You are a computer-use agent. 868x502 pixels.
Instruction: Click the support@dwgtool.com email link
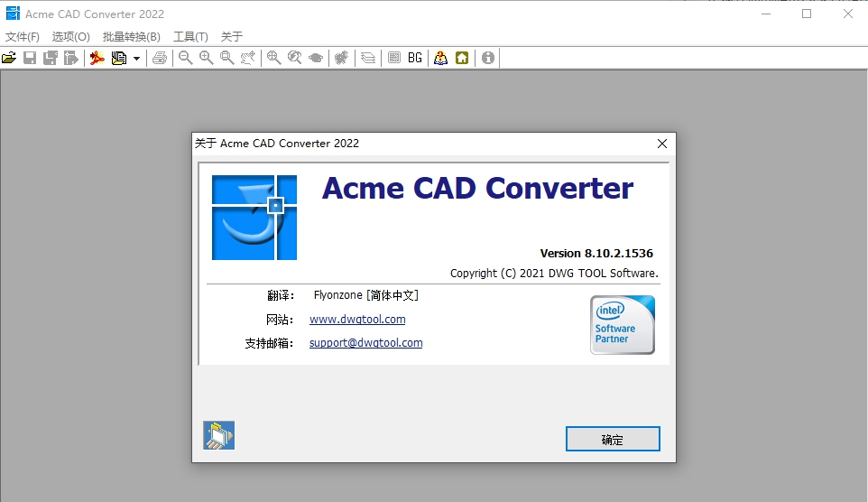point(366,343)
